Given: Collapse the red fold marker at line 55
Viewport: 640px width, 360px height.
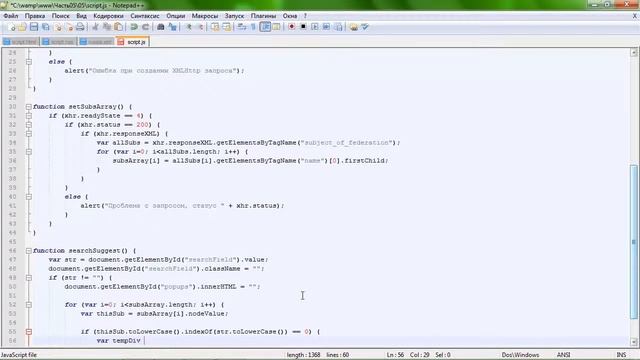Looking at the screenshot, I should (29, 332).
